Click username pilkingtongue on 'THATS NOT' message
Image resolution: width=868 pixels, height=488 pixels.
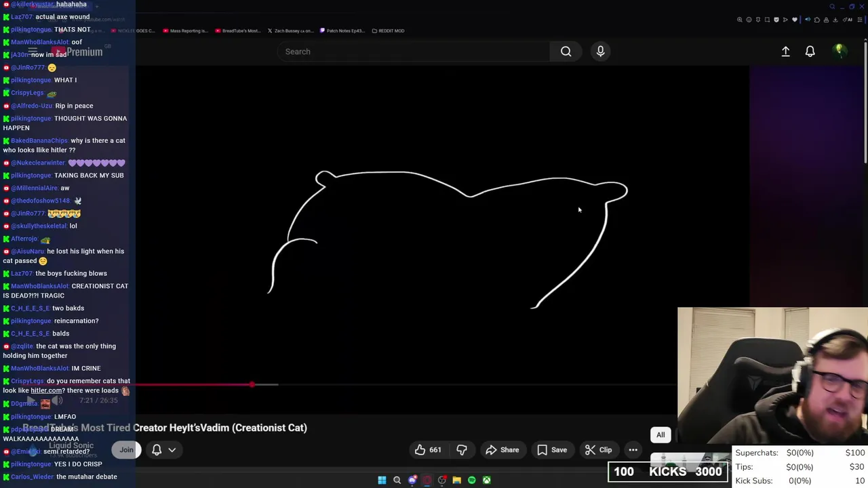coord(31,30)
